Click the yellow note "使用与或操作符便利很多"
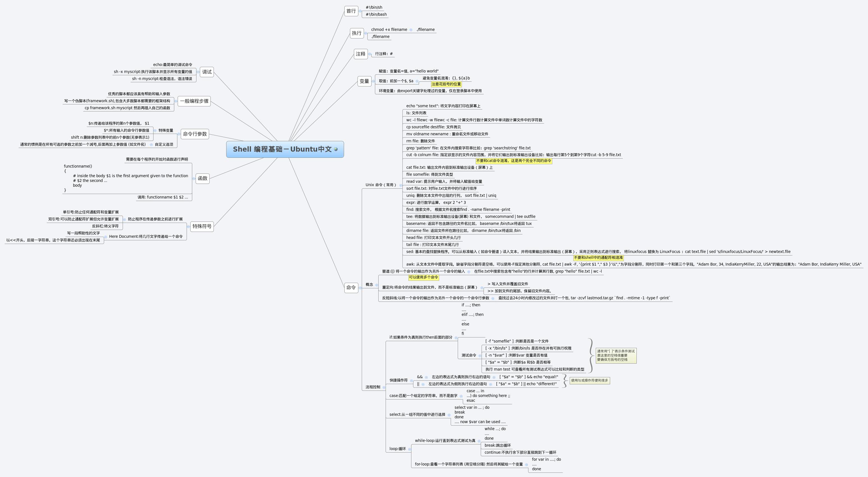The height and width of the screenshot is (477, 868). [589, 380]
